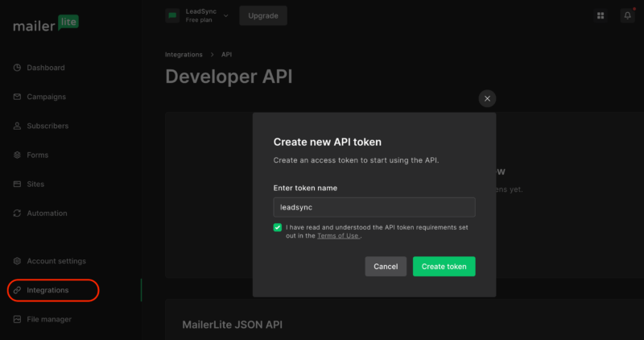Image resolution: width=644 pixels, height=340 pixels.
Task: Click the Upgrade button
Action: (262, 15)
